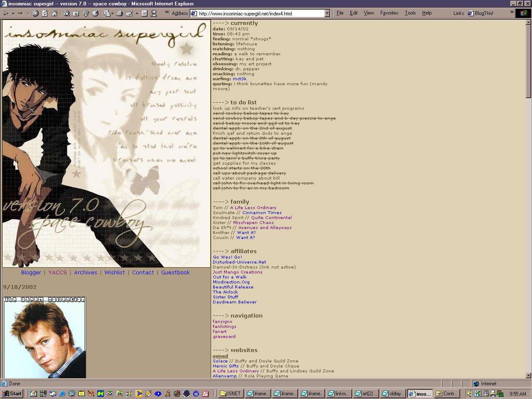Open the Edit button dropdown arrow
This screenshot has height=399, width=532.
coord(137,13)
